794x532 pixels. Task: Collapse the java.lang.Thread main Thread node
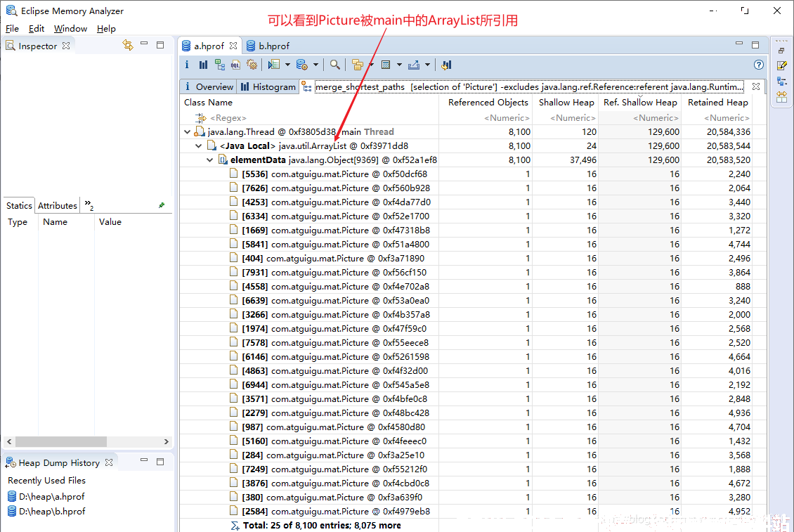point(188,131)
